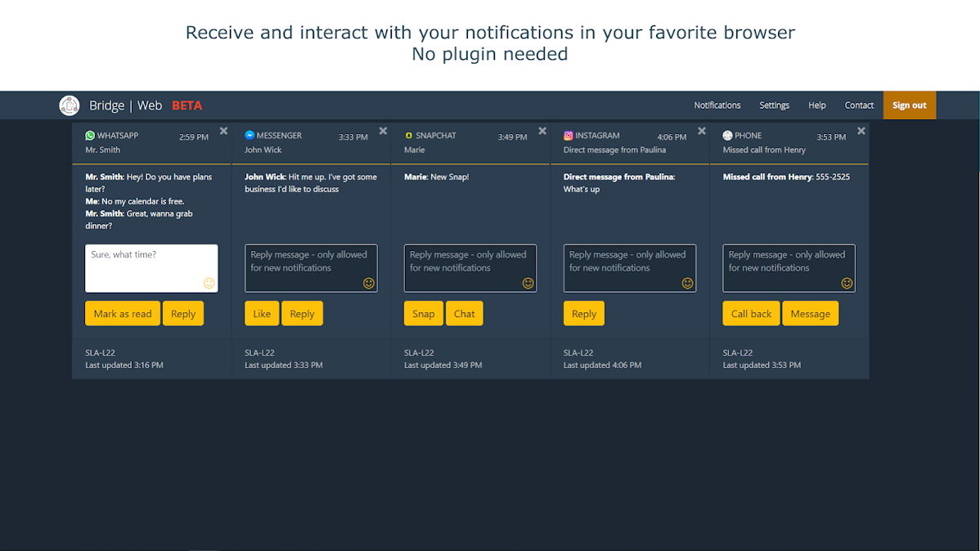Image resolution: width=980 pixels, height=551 pixels.
Task: Dismiss the WhatsApp notification card
Action: [x=224, y=131]
